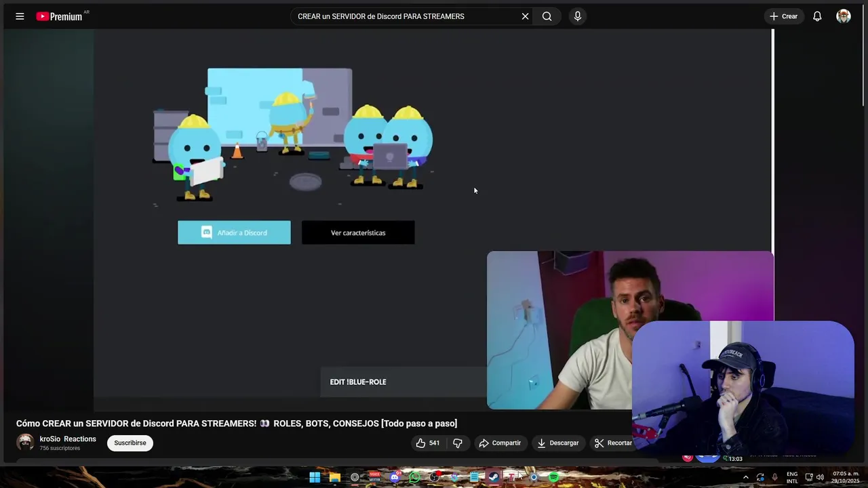Click 'Añadir a Discord' in the video
This screenshot has width=868, height=488.
pos(234,232)
